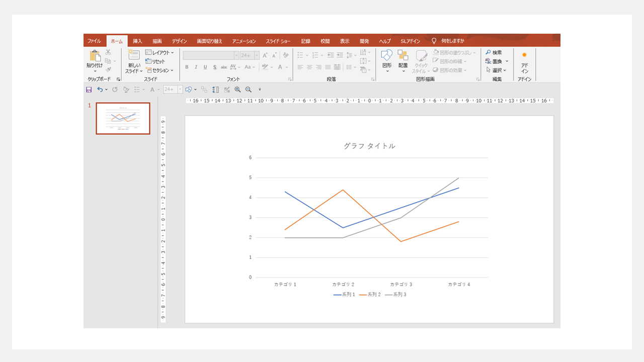Open the Layout (レイアウト) dropdown

(x=159, y=52)
